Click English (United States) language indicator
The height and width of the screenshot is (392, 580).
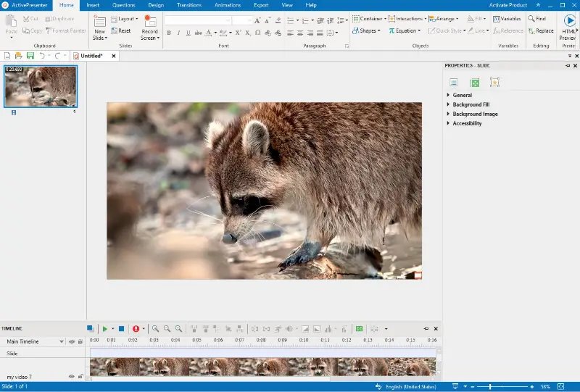pyautogui.click(x=410, y=387)
